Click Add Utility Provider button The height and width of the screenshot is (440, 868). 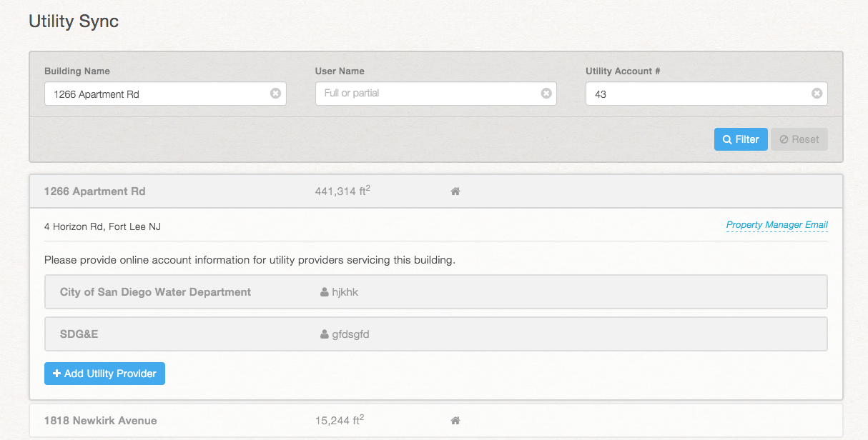point(104,374)
